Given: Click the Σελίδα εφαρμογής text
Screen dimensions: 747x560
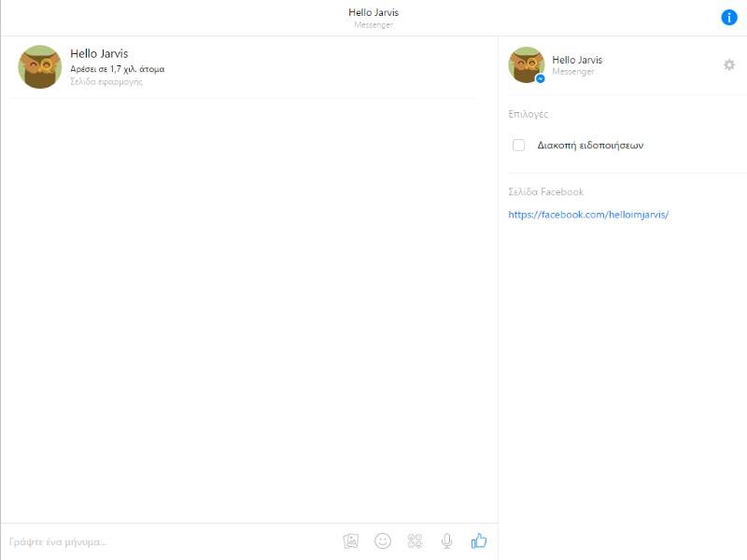Looking at the screenshot, I should click(106, 82).
